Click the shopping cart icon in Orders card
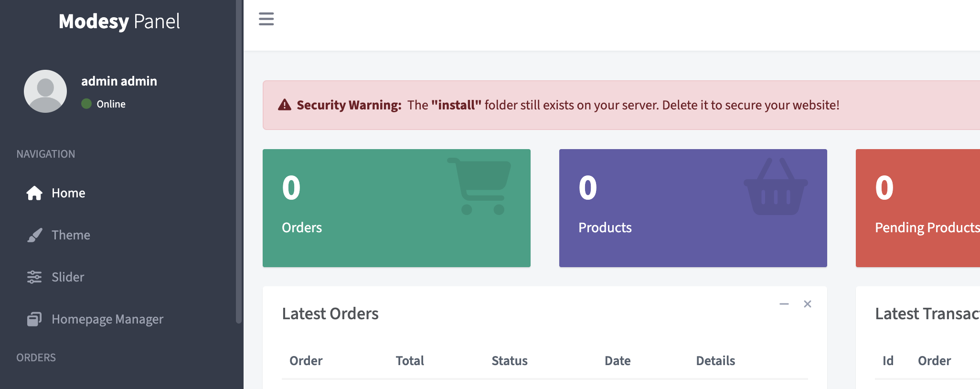Image resolution: width=980 pixels, height=389 pixels. tap(479, 186)
